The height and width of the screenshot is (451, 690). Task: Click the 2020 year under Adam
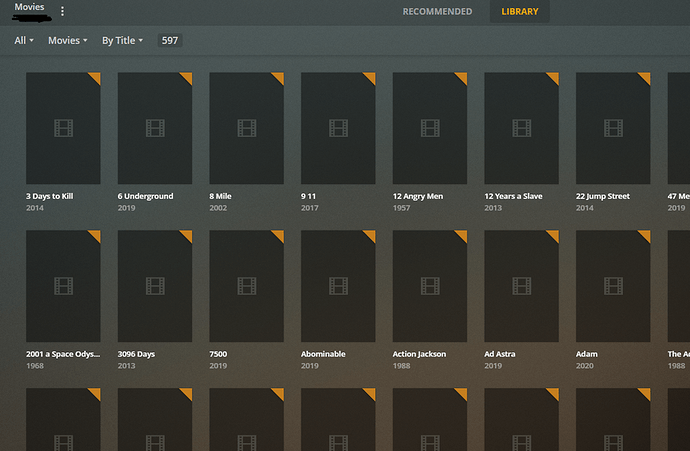[585, 366]
